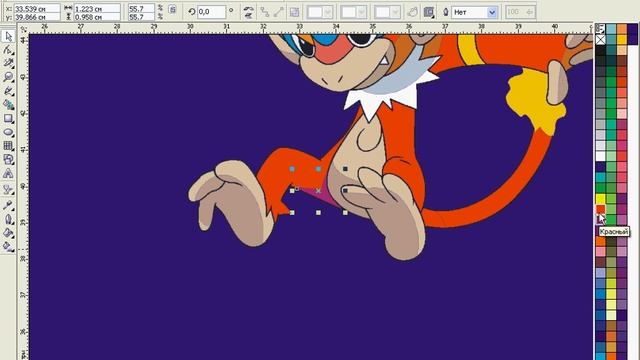The height and width of the screenshot is (360, 640).
Task: Select the Zoom magnifier tool
Action: (x=8, y=78)
